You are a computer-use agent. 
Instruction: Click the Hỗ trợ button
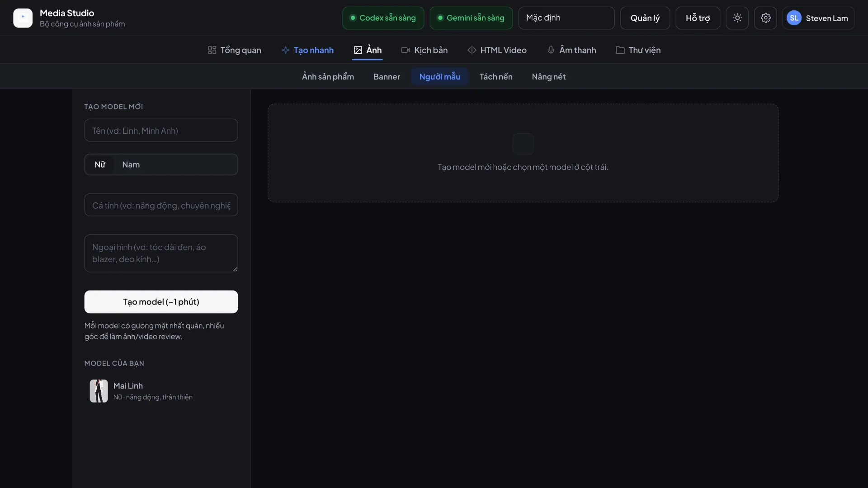tap(698, 18)
